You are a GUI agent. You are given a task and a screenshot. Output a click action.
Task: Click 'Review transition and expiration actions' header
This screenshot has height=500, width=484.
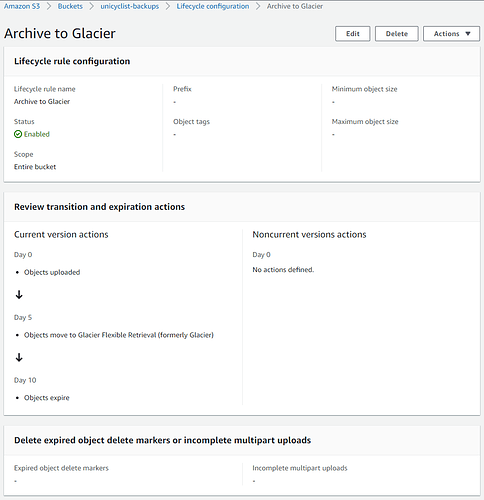pyautogui.click(x=99, y=207)
